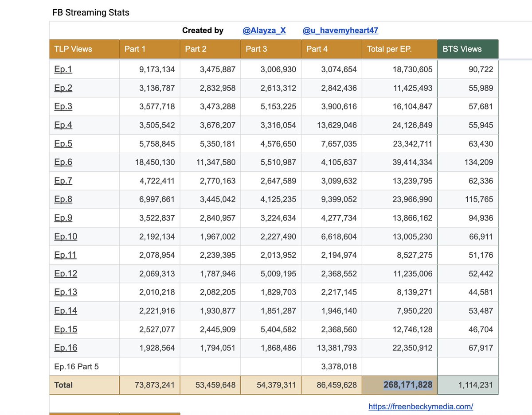Select Ep.16 total 22,350,912
This screenshot has width=532, height=415.
click(400, 348)
